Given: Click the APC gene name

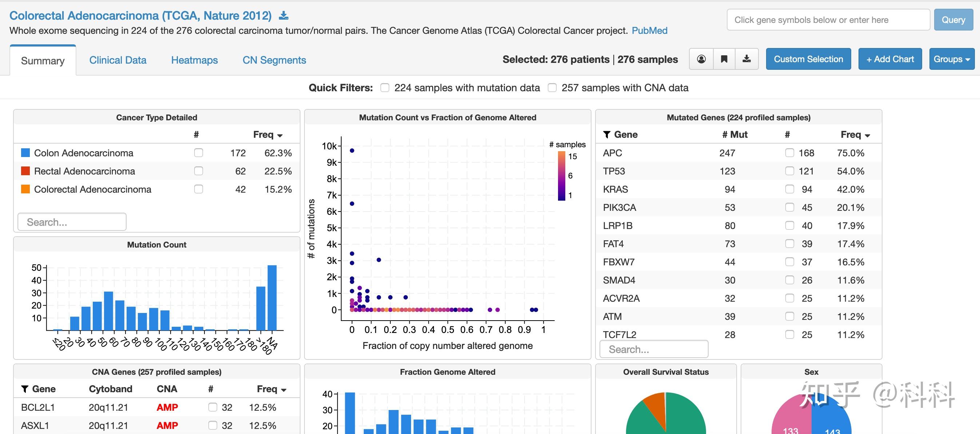Looking at the screenshot, I should pos(613,153).
